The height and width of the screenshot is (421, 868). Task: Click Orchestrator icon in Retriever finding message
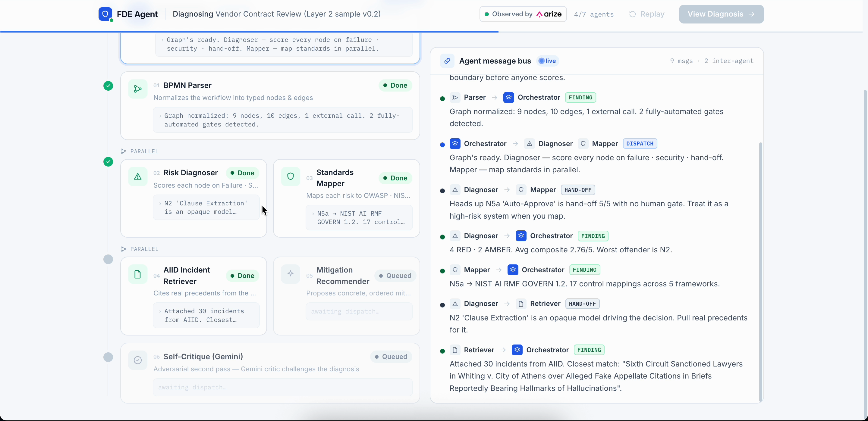[517, 350]
